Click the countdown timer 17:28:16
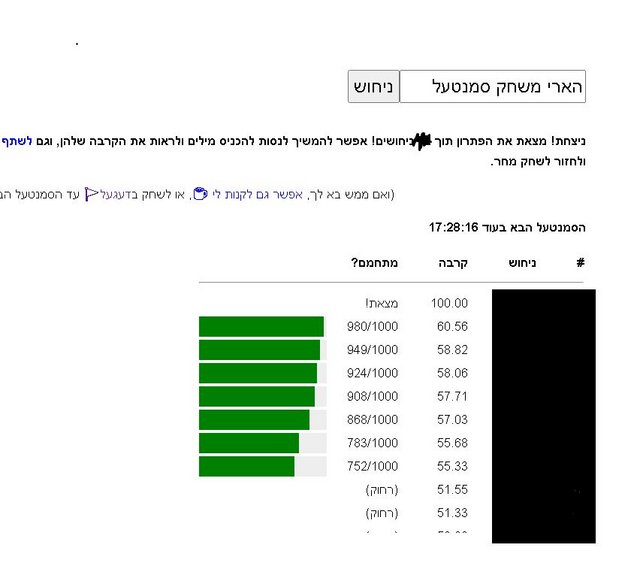 453,227
